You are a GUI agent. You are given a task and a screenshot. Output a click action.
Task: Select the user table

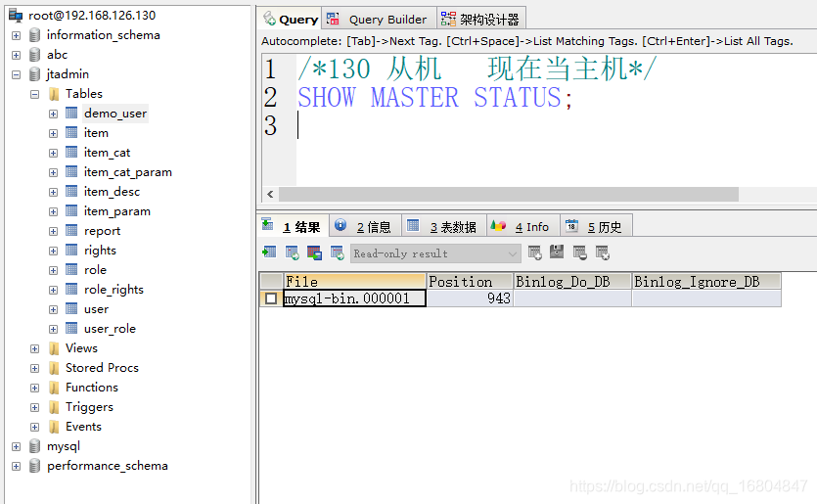pyautogui.click(x=97, y=309)
